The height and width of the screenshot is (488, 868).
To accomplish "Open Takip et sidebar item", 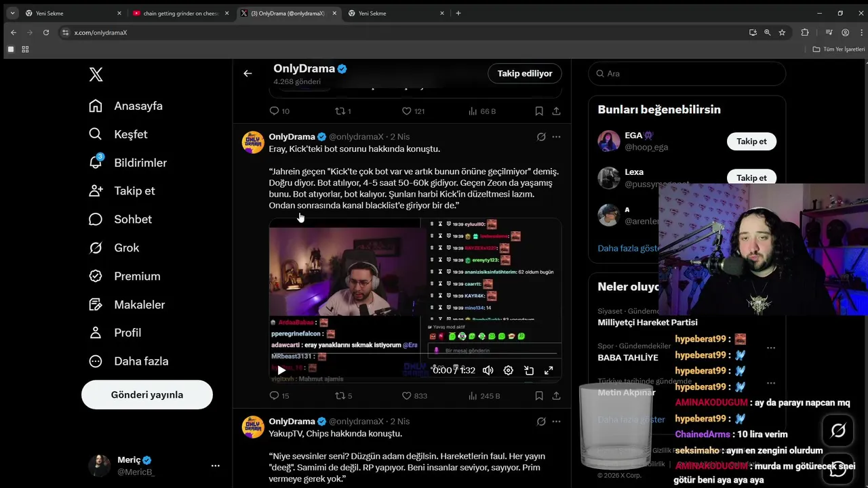I will [122, 191].
